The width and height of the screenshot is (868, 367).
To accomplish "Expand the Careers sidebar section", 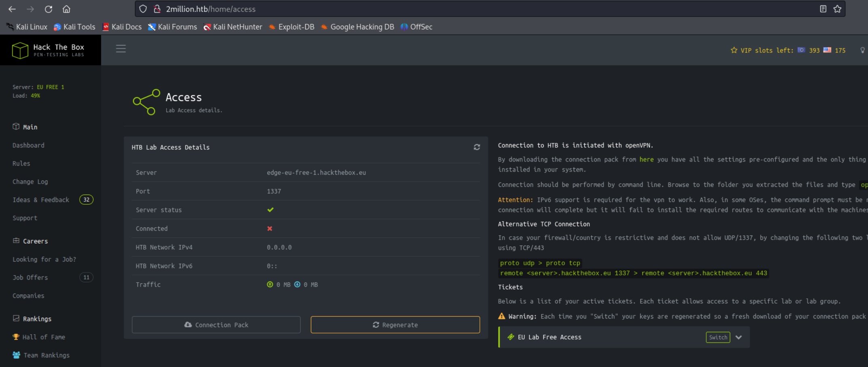I will click(30, 241).
